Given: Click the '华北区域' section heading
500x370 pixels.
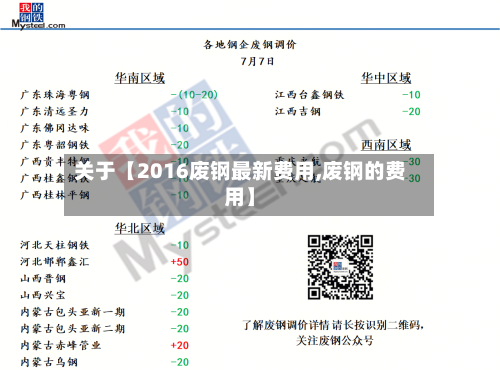Looking at the screenshot, I should (x=140, y=229).
